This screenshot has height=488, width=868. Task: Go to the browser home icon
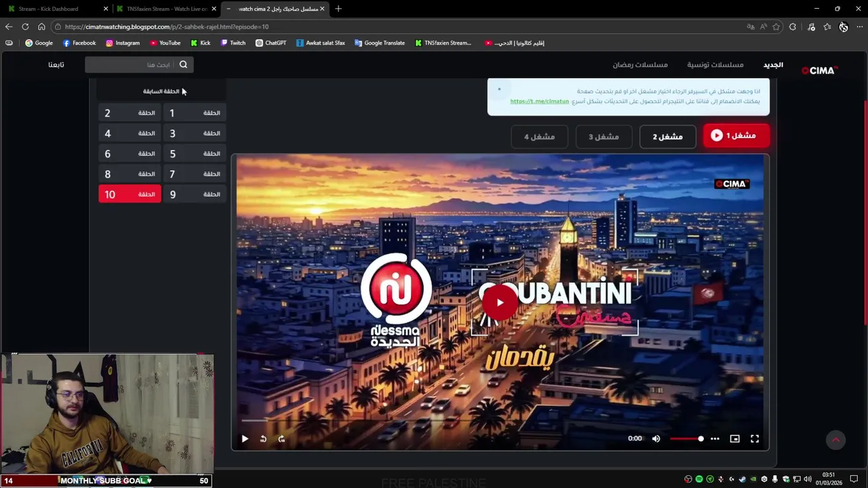[x=41, y=26]
